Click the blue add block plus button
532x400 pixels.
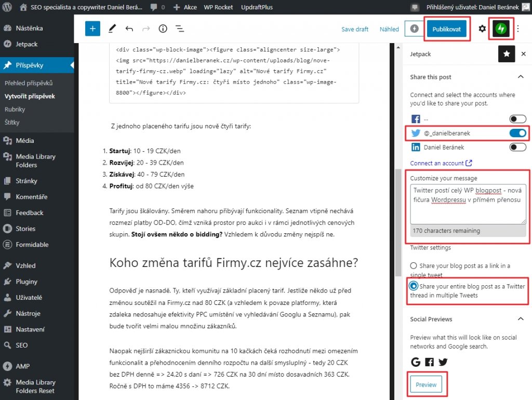[92, 29]
